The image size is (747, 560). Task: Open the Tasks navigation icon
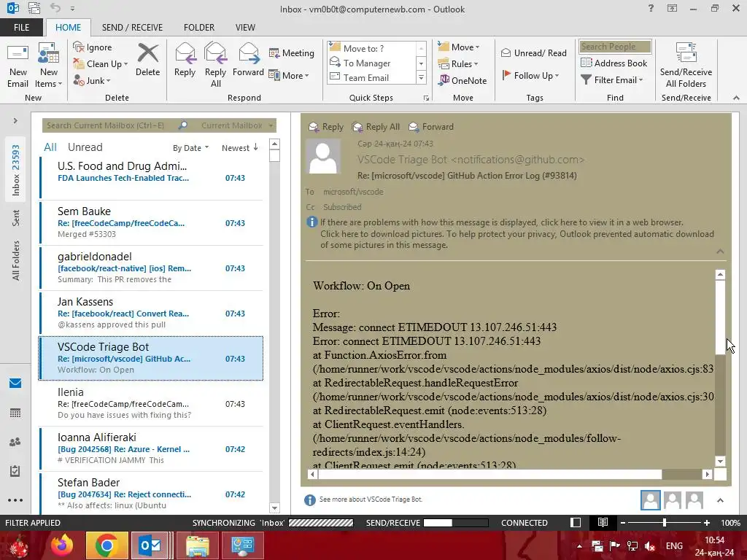point(15,471)
